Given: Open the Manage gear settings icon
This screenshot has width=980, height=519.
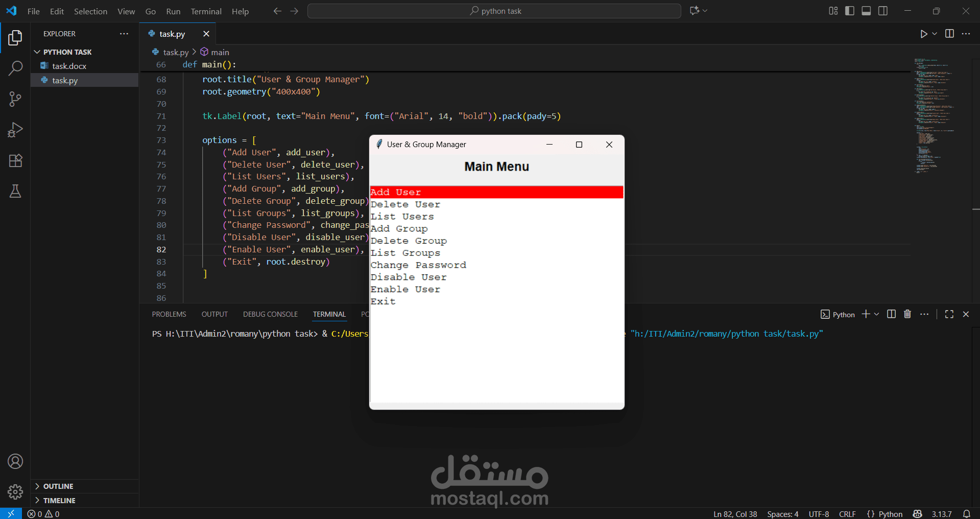Looking at the screenshot, I should (15, 492).
